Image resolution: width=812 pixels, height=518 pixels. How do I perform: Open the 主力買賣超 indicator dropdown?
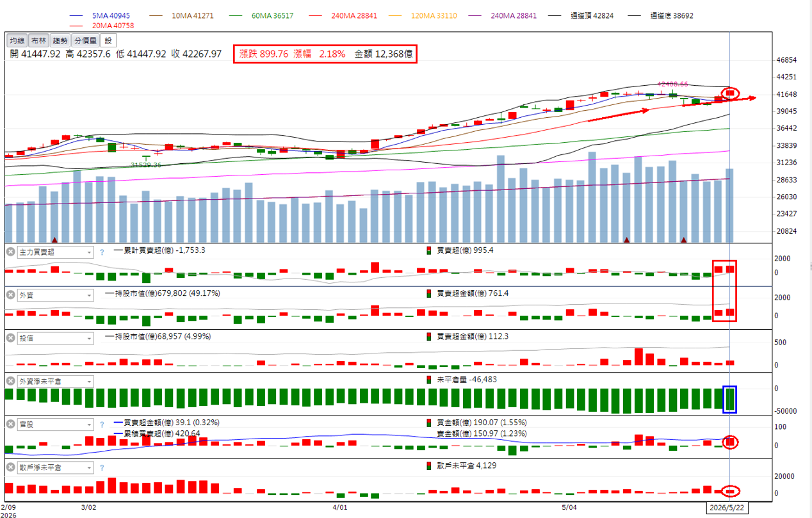coord(55,252)
